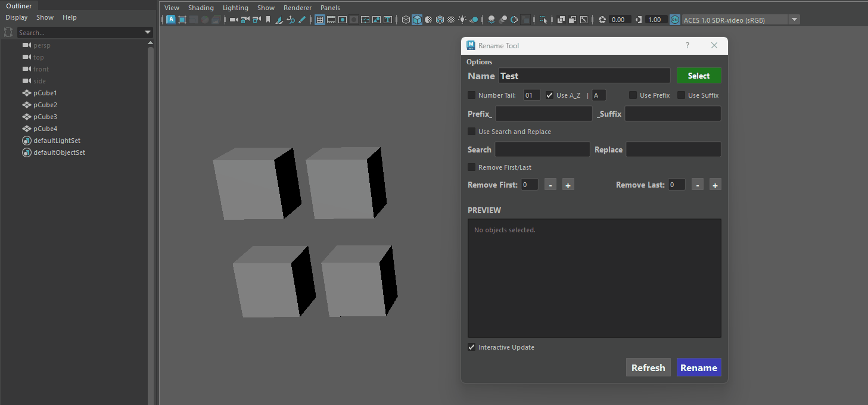This screenshot has height=405, width=868.
Task: Toggle the X-Ray icon
Action: pos(561,20)
